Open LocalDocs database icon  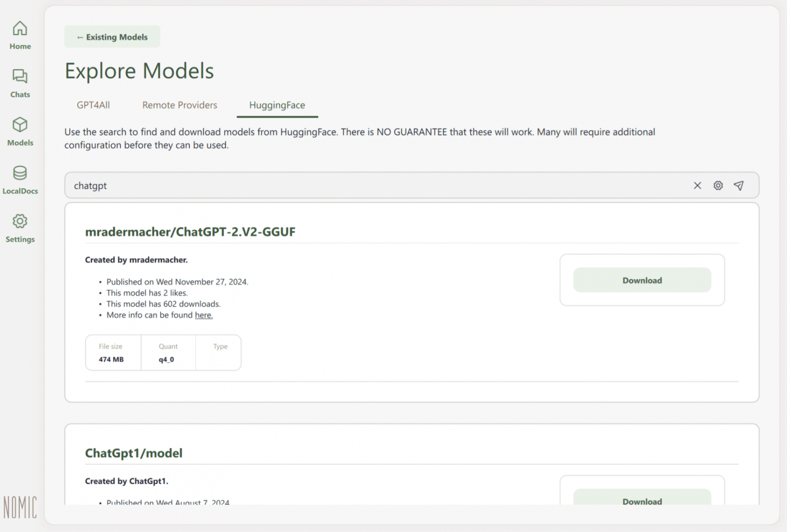(x=20, y=173)
